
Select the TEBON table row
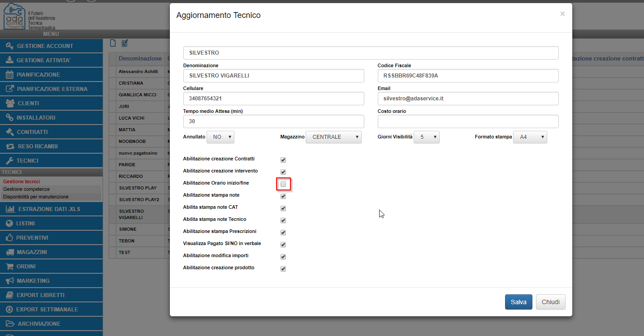click(139, 241)
